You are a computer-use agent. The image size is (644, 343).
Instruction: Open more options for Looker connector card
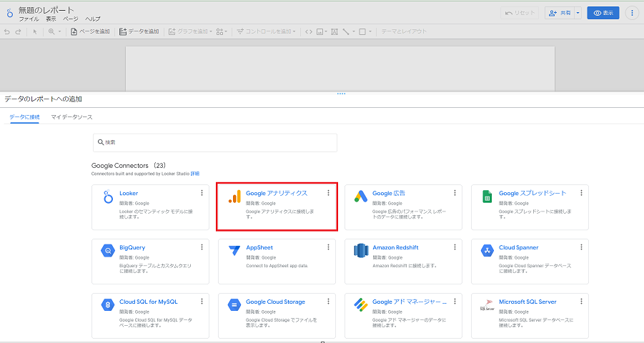tap(202, 193)
